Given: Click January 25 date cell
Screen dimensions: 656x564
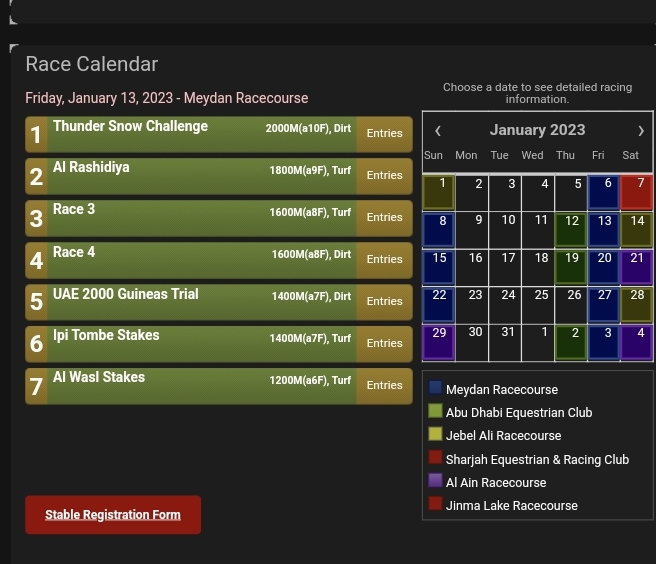Looking at the screenshot, I should [538, 304].
